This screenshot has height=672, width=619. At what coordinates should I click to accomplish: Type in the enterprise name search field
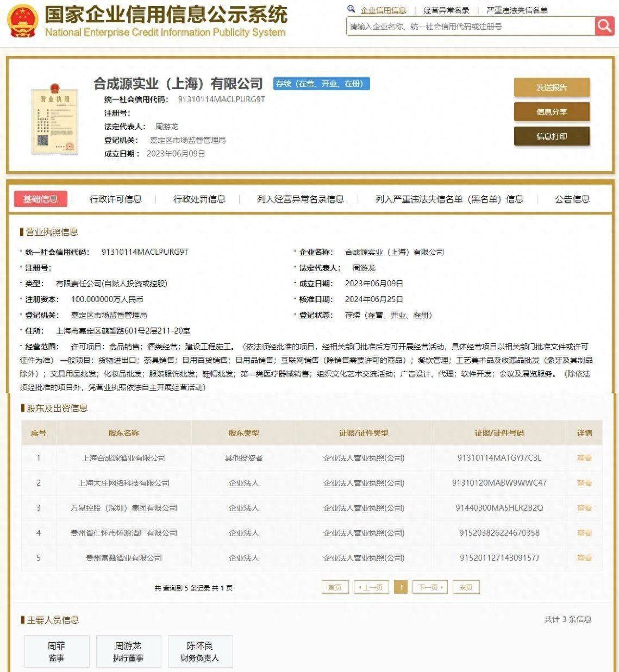click(470, 26)
